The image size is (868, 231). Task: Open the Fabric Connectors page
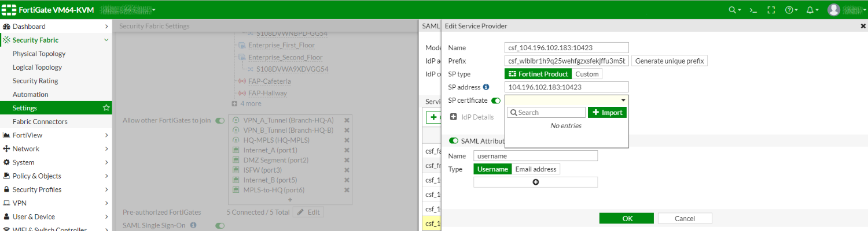tap(40, 122)
